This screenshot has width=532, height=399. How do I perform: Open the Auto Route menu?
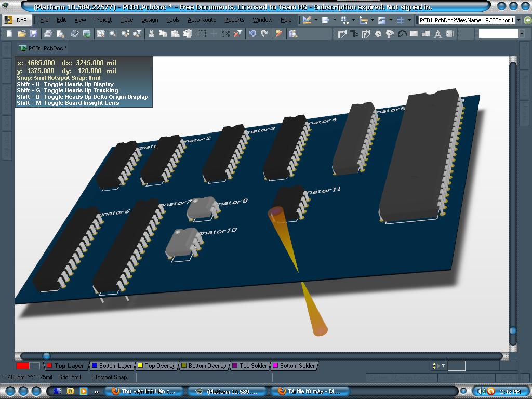tap(202, 20)
